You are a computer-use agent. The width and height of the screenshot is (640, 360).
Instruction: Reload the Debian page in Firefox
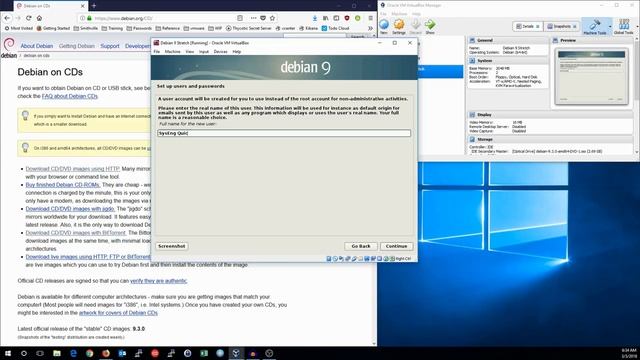point(29,18)
